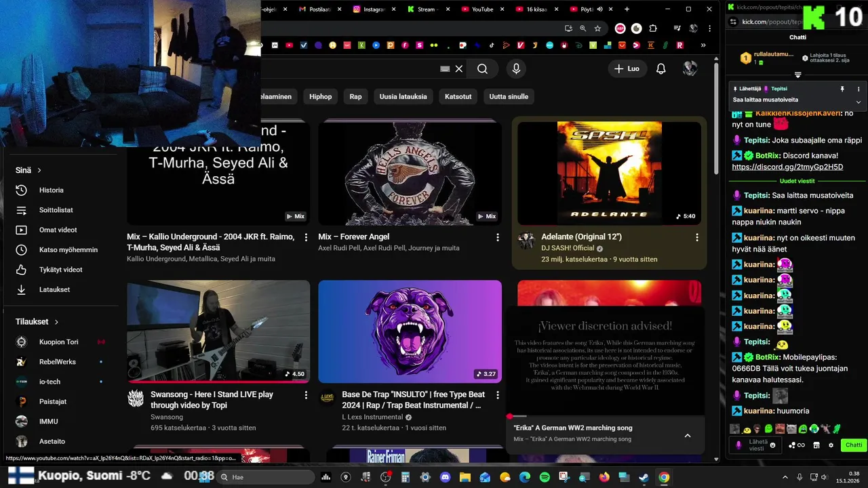Open the YouTube account avatar menu

[690, 68]
